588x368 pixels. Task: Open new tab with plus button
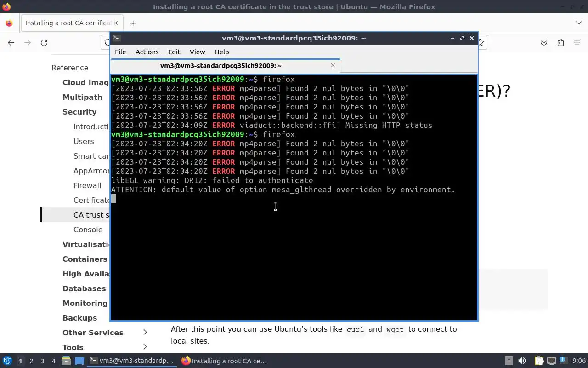(x=133, y=23)
